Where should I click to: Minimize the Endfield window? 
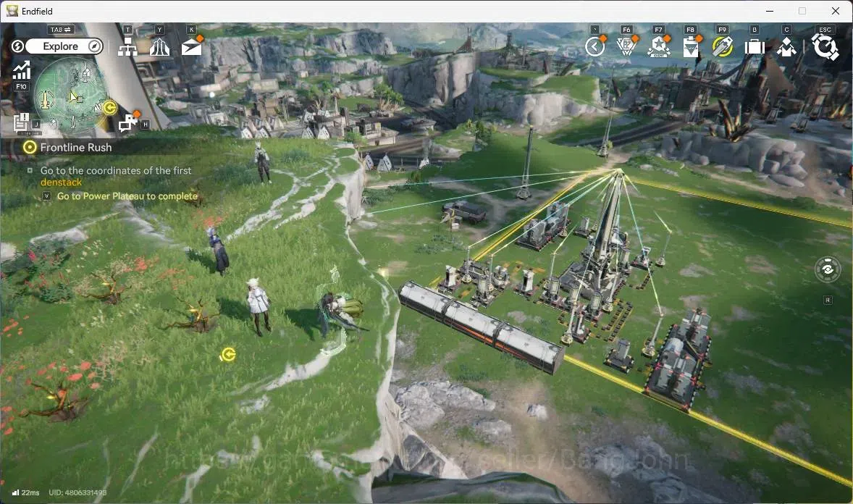770,11
